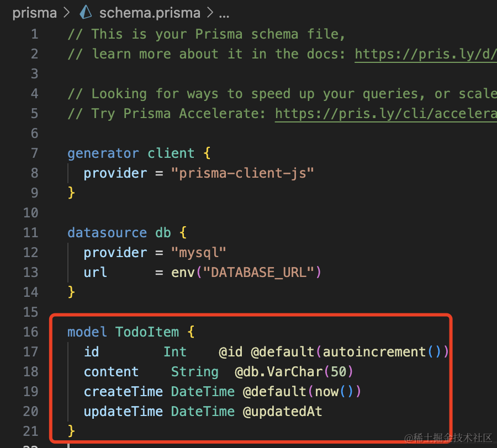The image size is (497, 448).
Task: Click the @db.VarChar(50) attribute
Action: click(294, 371)
